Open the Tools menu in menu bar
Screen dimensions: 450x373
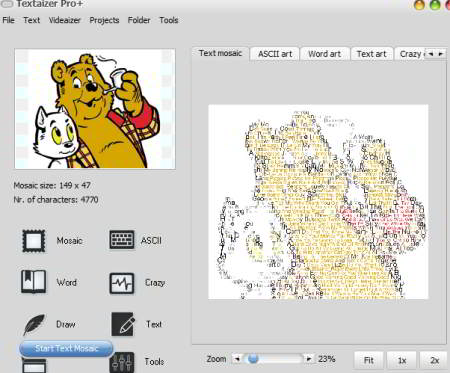(x=169, y=20)
